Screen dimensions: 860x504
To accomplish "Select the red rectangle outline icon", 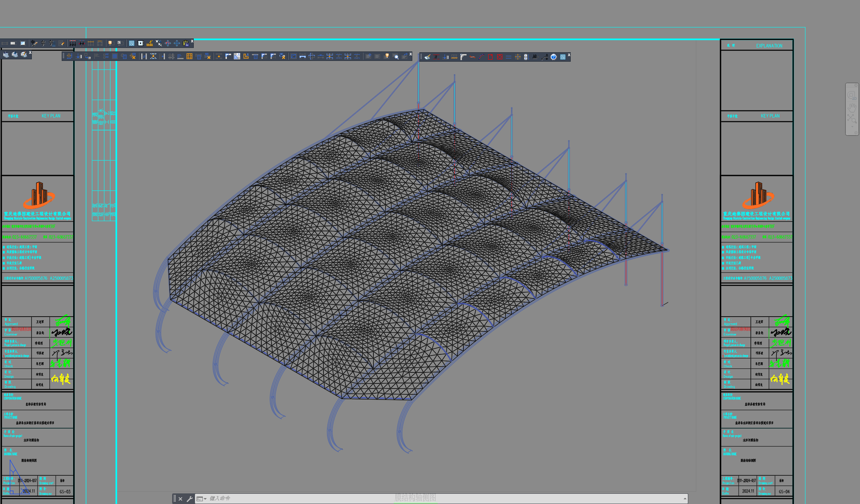I will click(x=490, y=57).
